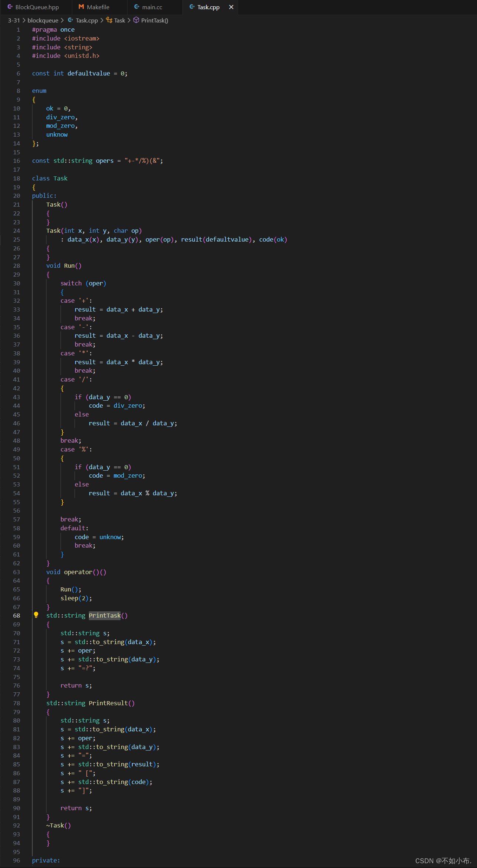
Task: Click the 'public:' access specifier
Action: tap(44, 196)
